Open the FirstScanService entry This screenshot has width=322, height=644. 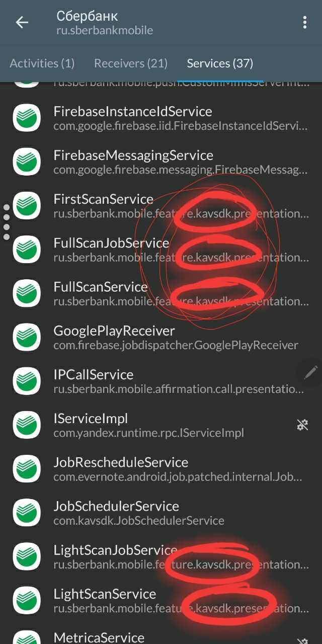pyautogui.click(x=161, y=205)
